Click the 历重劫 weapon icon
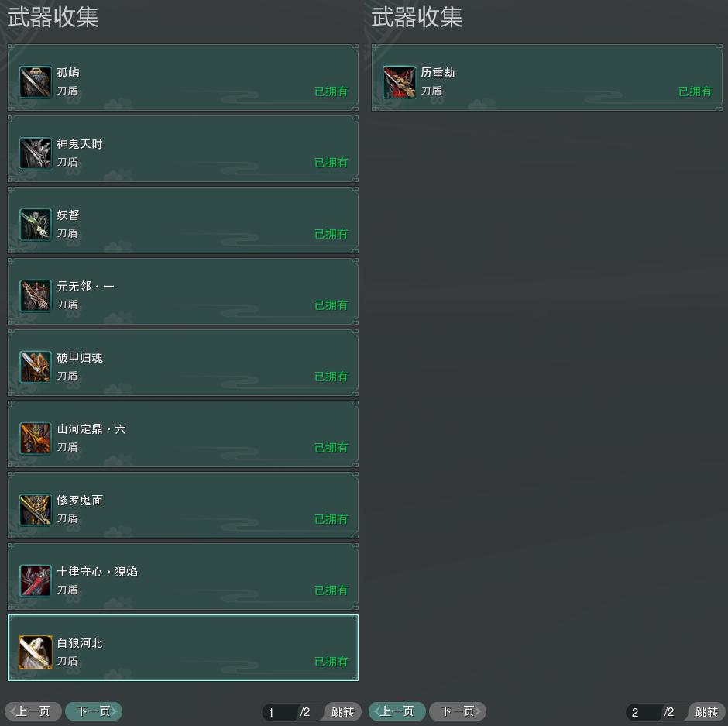 (x=400, y=82)
